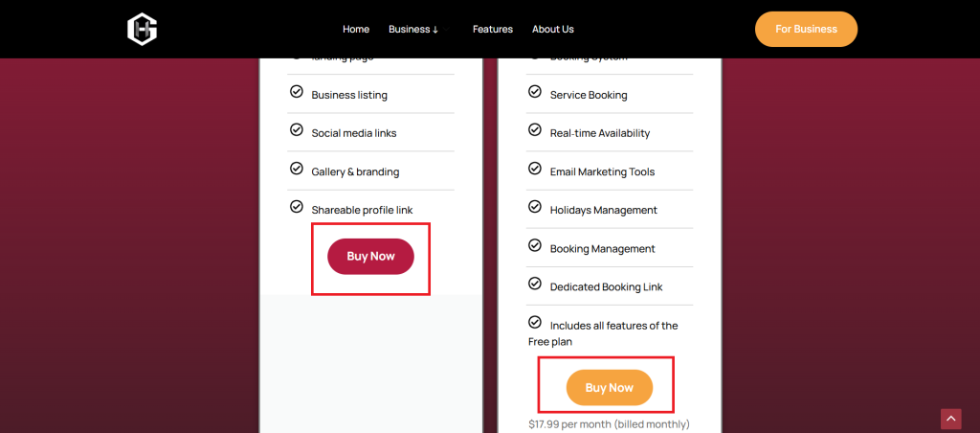Click checkmark icon beside Gallery & branding
Screen dimensions: 980x433
(296, 170)
